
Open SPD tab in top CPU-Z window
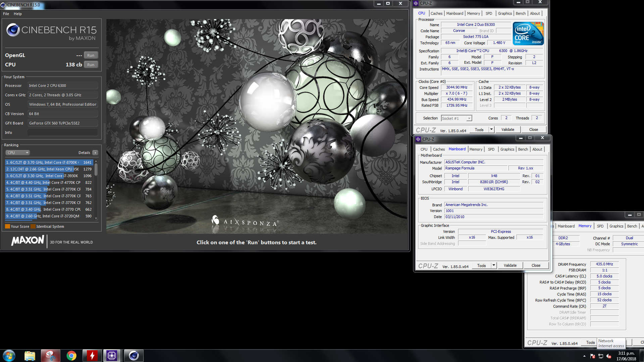click(489, 13)
